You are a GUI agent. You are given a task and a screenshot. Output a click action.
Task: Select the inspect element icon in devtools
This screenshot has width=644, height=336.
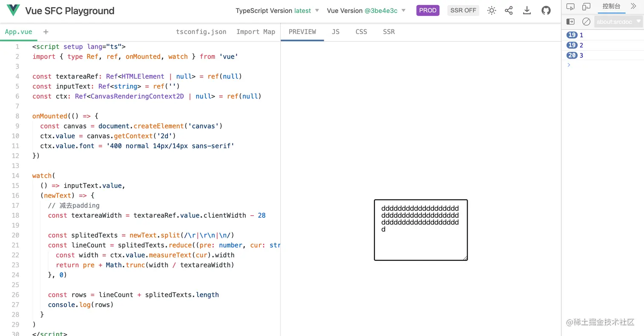tap(571, 6)
